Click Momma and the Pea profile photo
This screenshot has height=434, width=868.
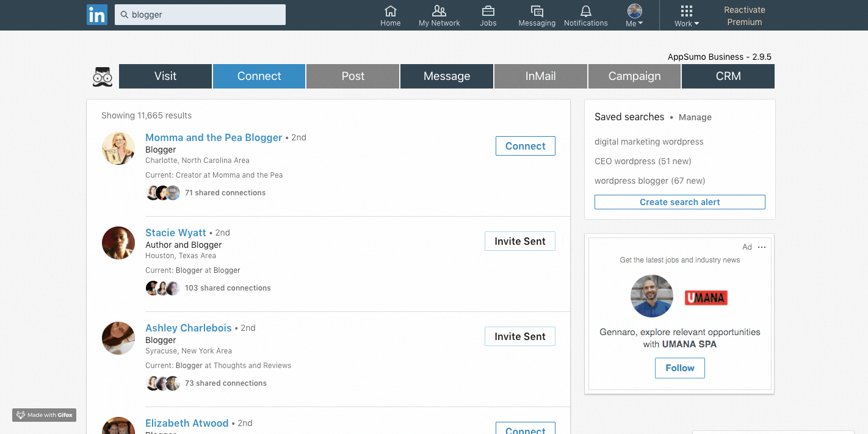pyautogui.click(x=118, y=148)
